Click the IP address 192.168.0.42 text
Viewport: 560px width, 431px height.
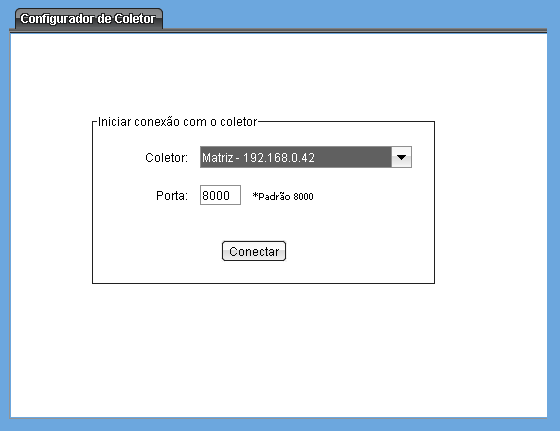pyautogui.click(x=279, y=157)
